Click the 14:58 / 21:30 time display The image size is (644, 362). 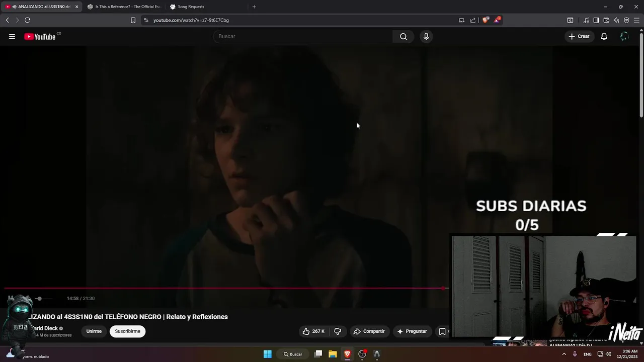tap(80, 299)
